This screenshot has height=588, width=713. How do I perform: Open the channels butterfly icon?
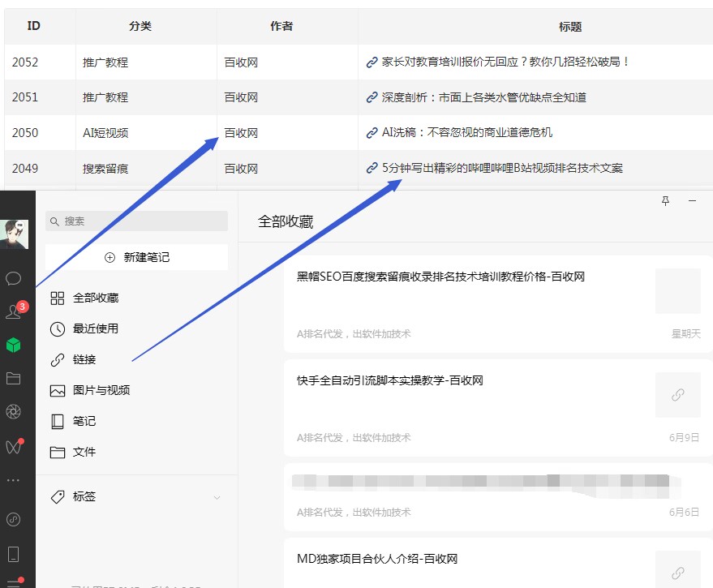click(x=13, y=447)
